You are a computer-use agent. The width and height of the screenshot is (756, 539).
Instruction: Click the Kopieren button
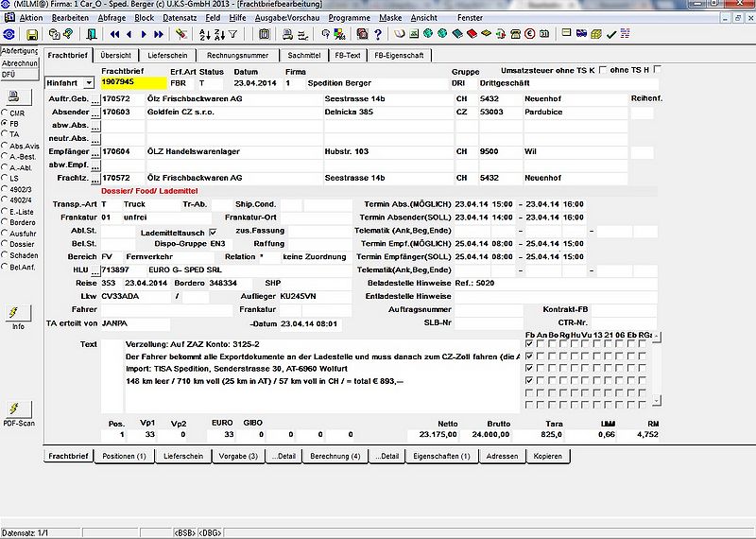548,456
